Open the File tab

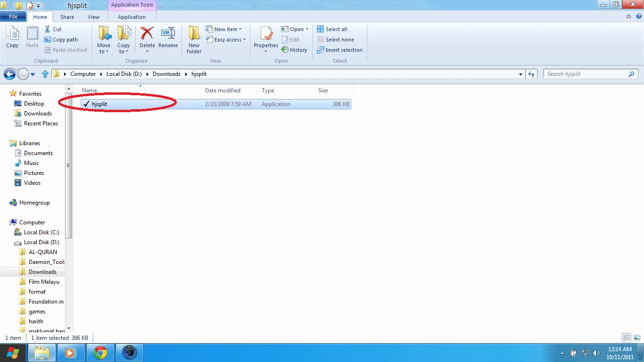coord(13,16)
